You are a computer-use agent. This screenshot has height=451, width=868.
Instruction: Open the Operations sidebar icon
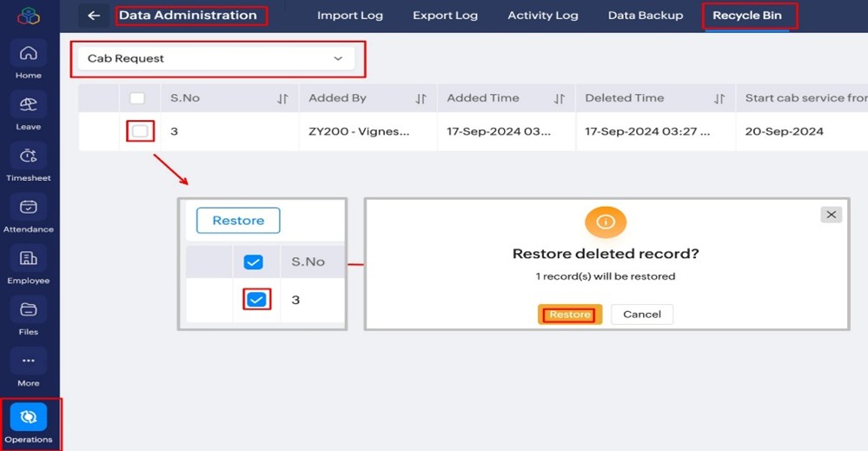tap(28, 418)
